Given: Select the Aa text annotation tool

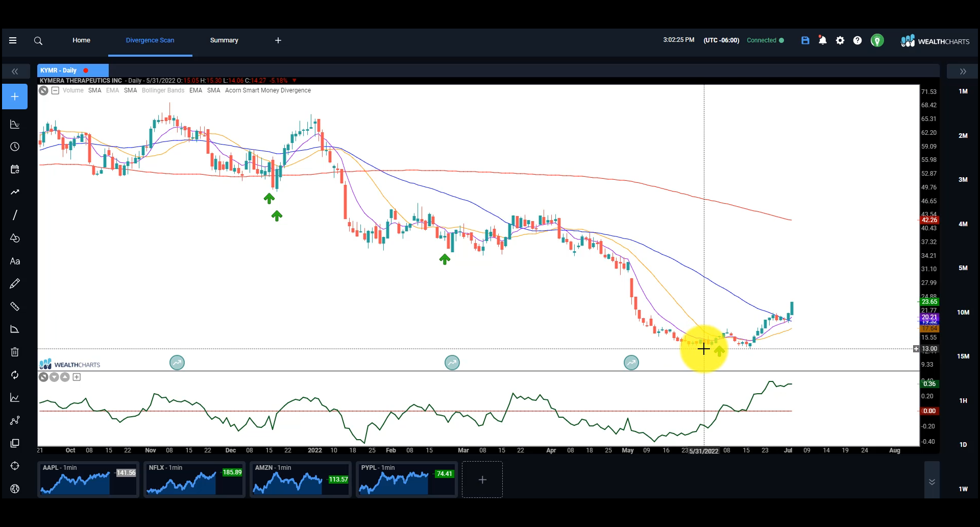Looking at the screenshot, I should click(15, 261).
